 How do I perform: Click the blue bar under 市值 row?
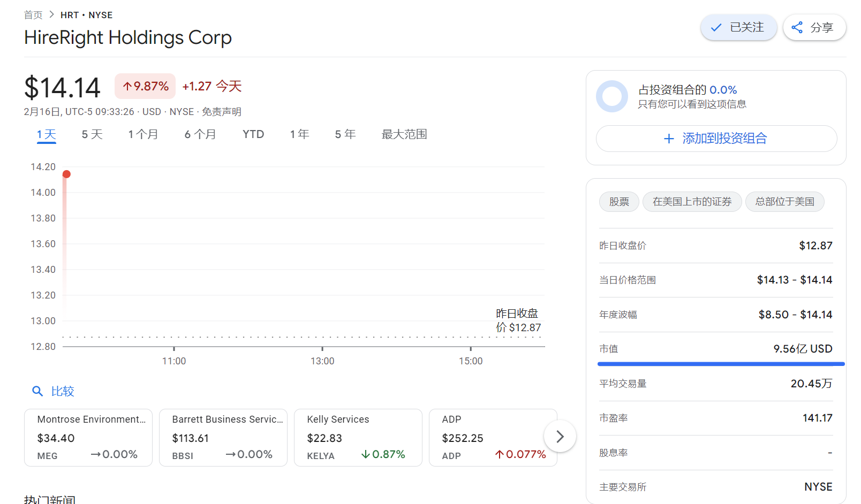721,364
